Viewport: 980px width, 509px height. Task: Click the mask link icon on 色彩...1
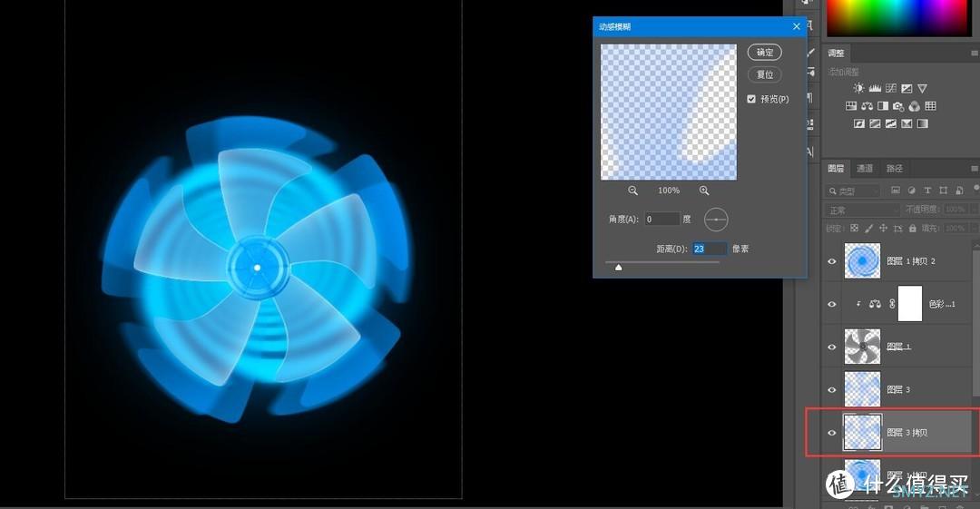892,304
